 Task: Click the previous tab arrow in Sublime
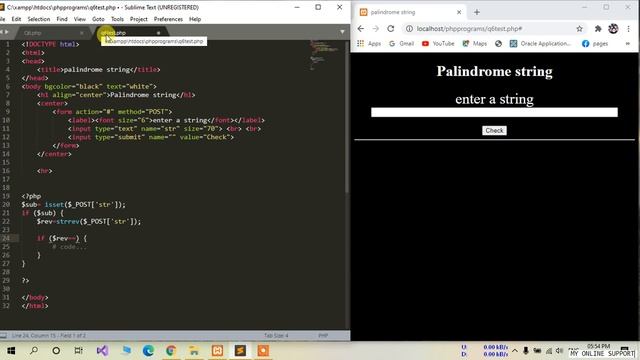(x=2, y=32)
